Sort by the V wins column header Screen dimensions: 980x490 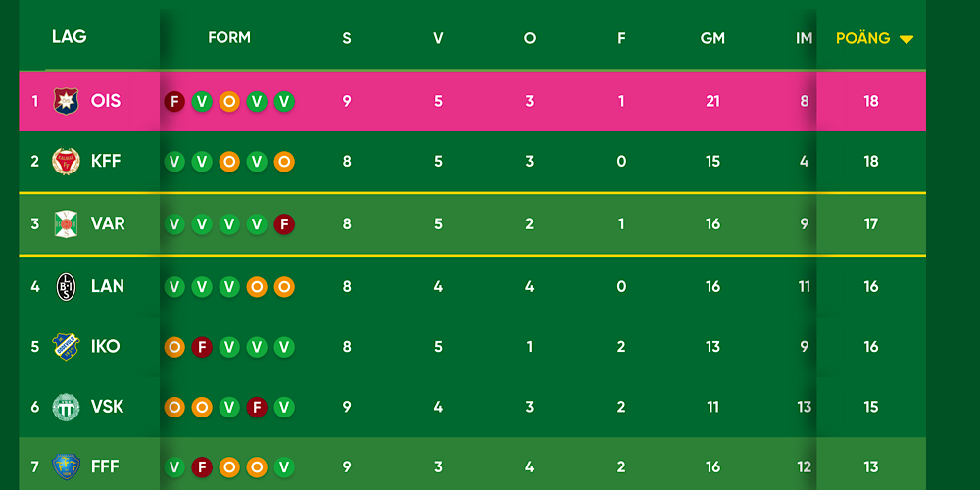(x=438, y=39)
